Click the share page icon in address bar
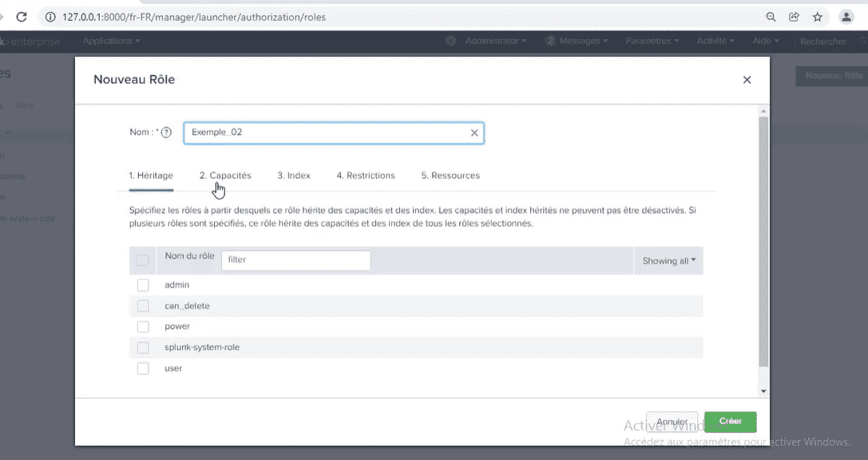Screen dimensions: 868x460 pyautogui.click(x=794, y=17)
